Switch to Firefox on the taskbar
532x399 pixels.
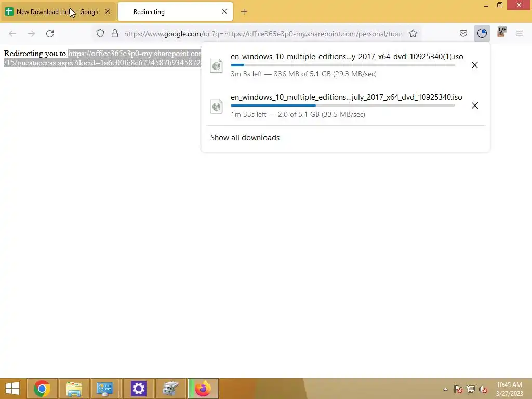point(203,389)
